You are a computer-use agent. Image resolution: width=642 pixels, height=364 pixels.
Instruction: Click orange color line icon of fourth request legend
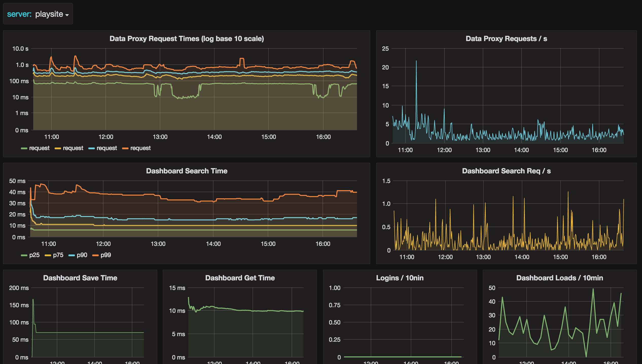(x=125, y=148)
